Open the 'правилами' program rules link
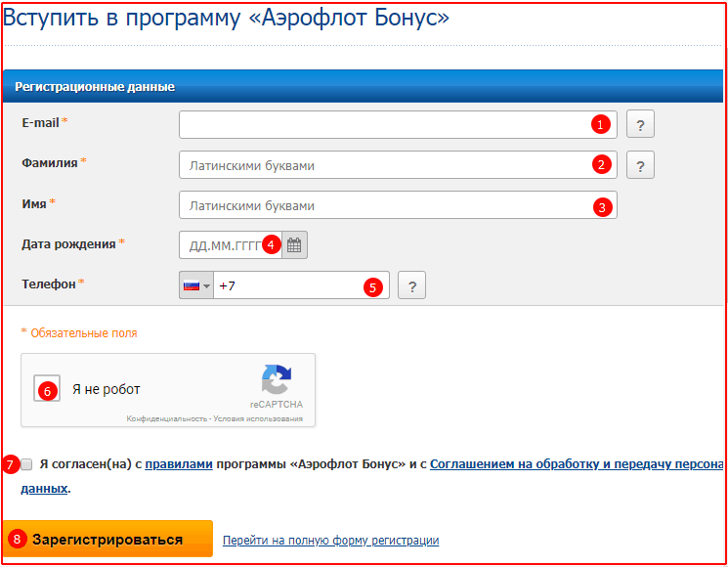Viewport: 728px width, 567px height. (179, 464)
